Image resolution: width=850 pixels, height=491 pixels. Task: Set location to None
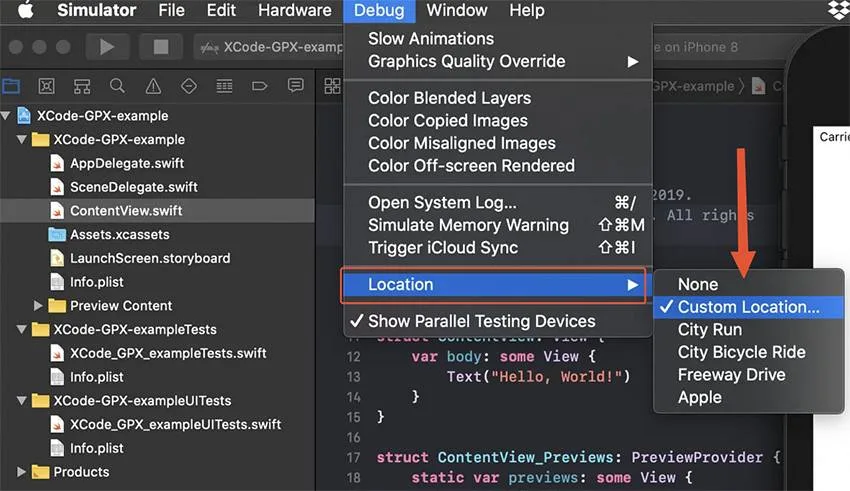tap(748, 284)
